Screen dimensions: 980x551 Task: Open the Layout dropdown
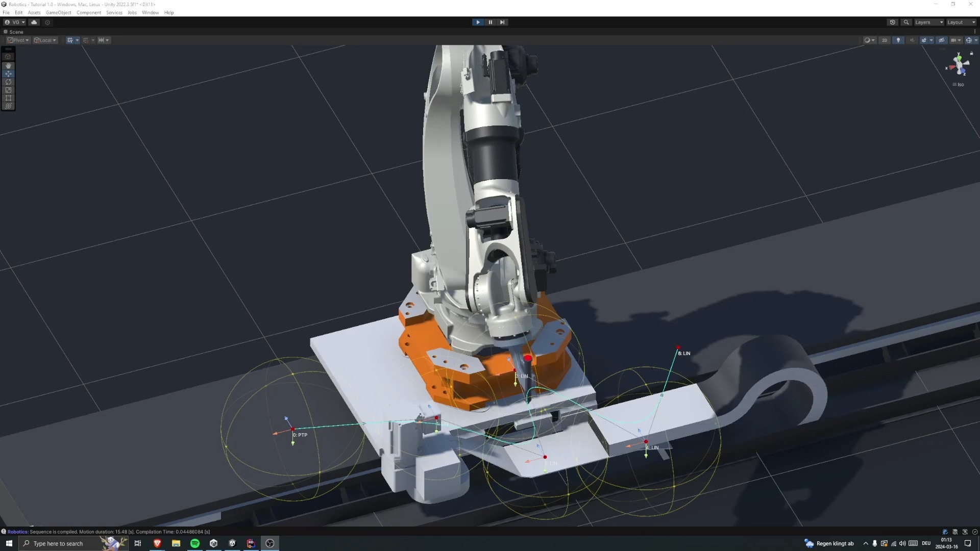961,22
